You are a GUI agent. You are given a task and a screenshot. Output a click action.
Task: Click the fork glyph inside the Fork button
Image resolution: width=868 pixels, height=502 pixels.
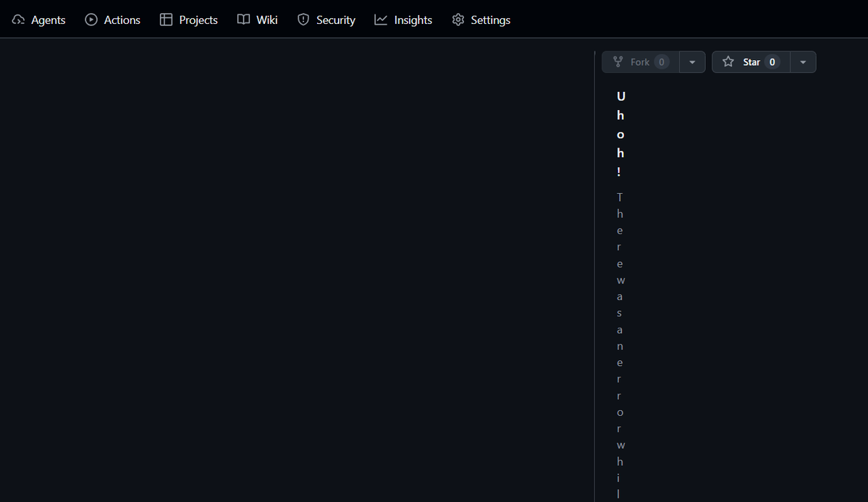pyautogui.click(x=618, y=61)
